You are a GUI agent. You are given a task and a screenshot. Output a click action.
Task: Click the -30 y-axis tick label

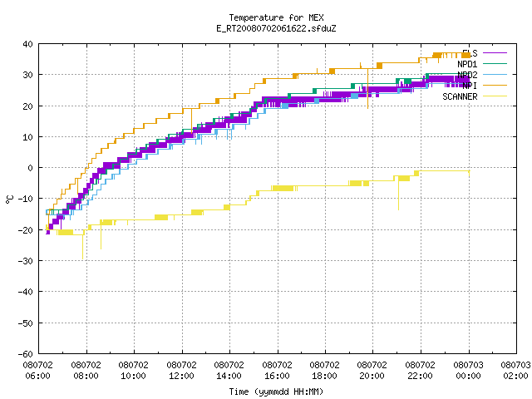[x=26, y=261]
